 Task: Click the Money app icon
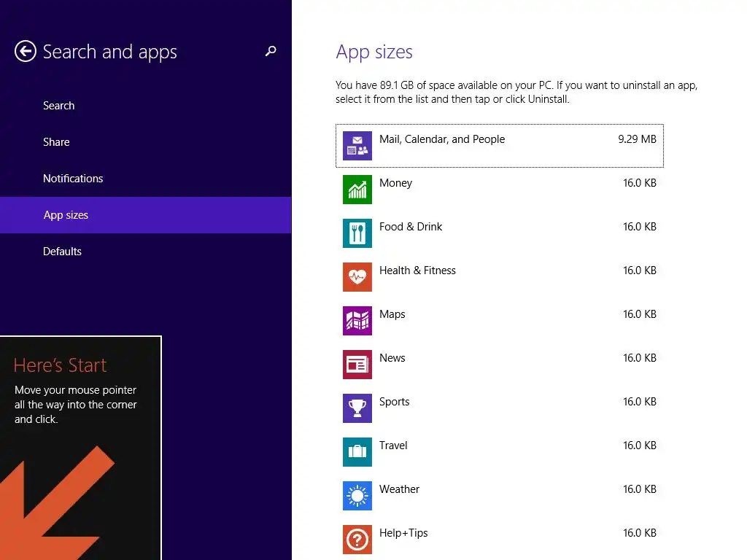pyautogui.click(x=357, y=190)
